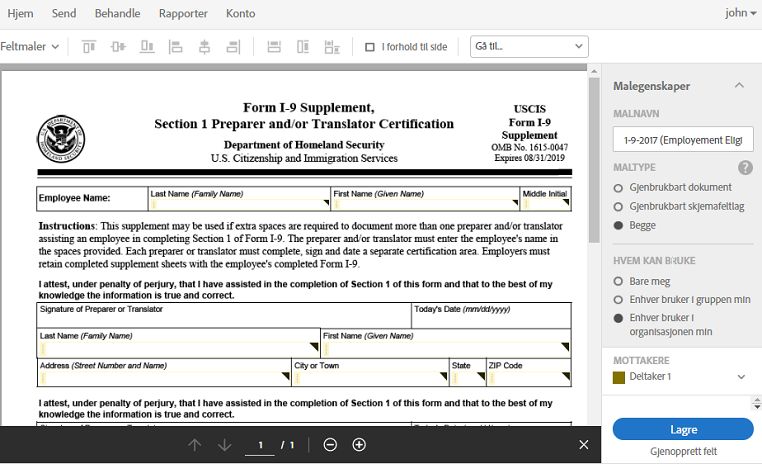The image size is (762, 464).
Task: Click the State form field
Action: pos(468,378)
